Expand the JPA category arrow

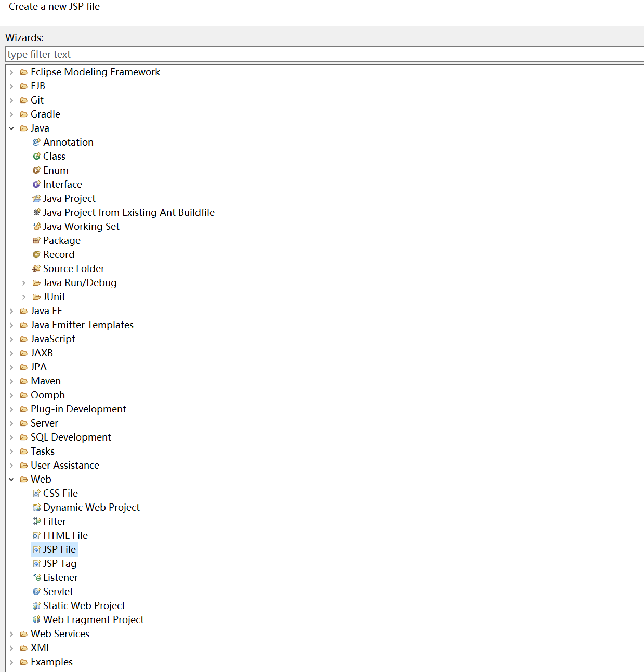pos(11,367)
